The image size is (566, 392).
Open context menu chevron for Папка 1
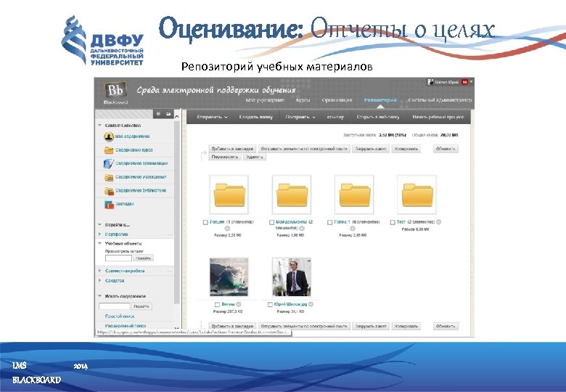[353, 228]
